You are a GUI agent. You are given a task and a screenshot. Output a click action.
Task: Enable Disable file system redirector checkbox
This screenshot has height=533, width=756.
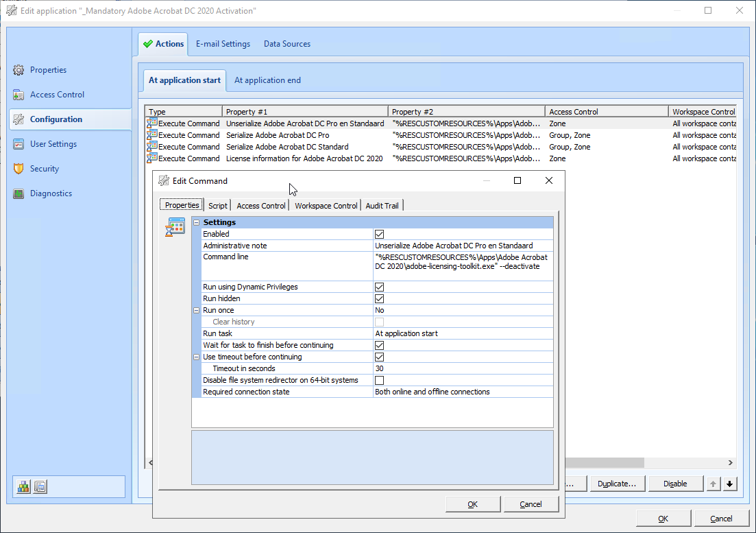[x=379, y=380]
